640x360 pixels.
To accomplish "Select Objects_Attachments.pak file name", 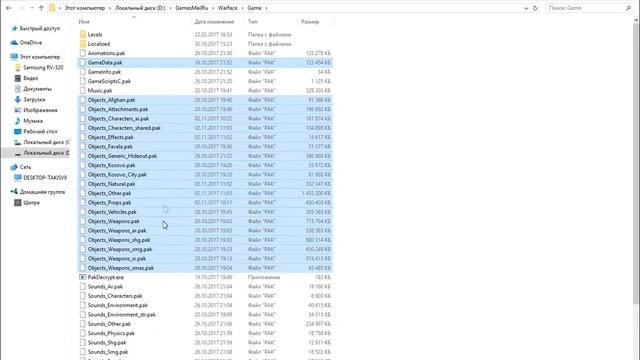I will [118, 109].
